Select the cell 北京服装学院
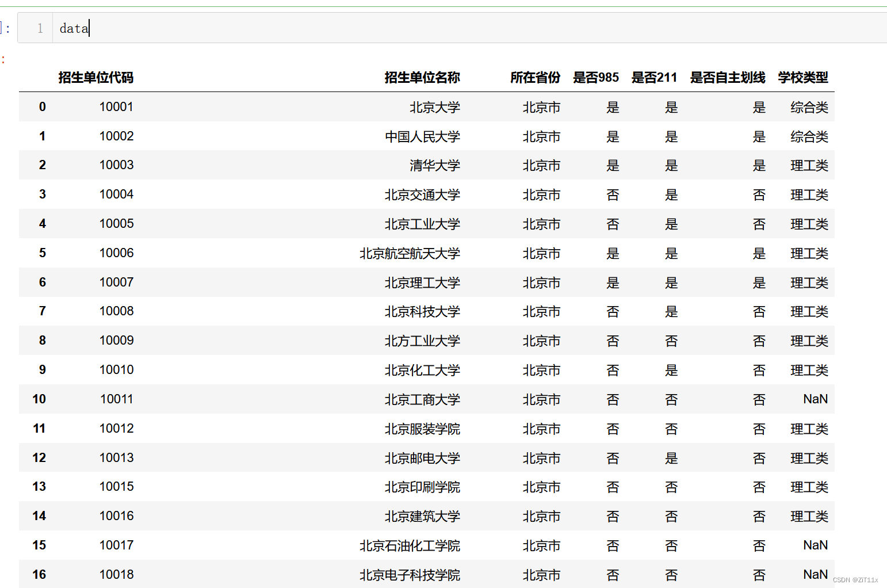The image size is (887, 588). [x=423, y=429]
